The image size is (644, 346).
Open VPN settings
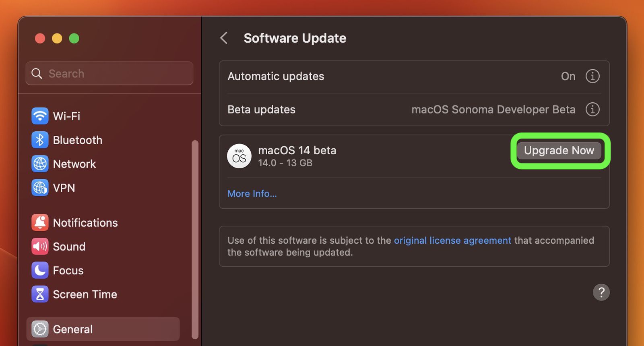click(40, 188)
